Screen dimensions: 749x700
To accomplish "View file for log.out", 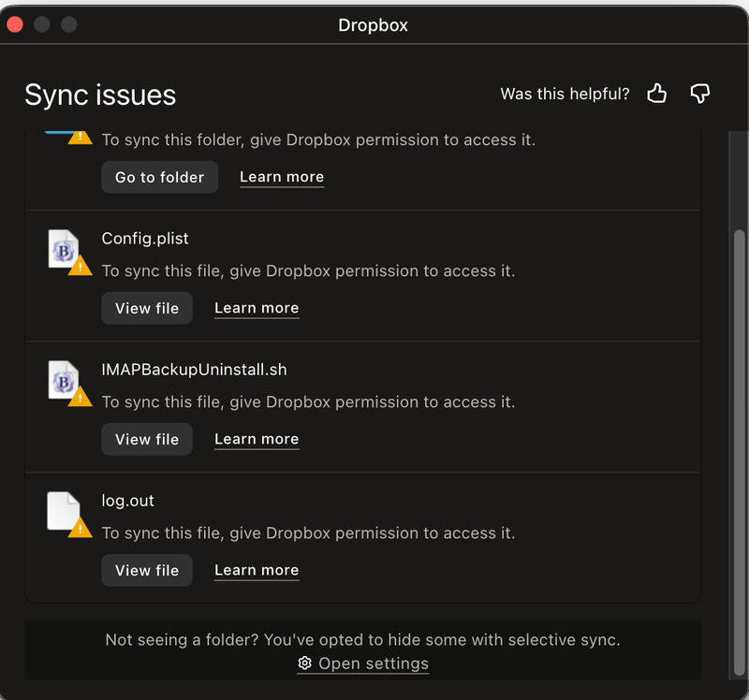I will (x=147, y=570).
